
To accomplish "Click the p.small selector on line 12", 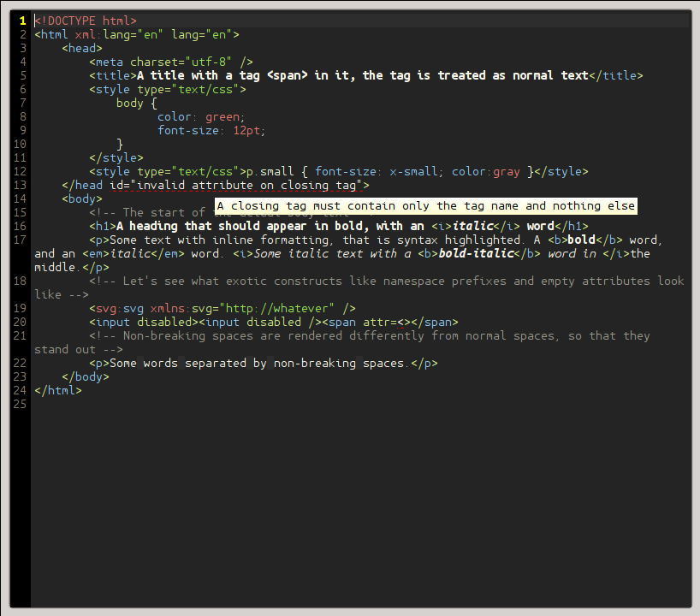I will [x=270, y=171].
